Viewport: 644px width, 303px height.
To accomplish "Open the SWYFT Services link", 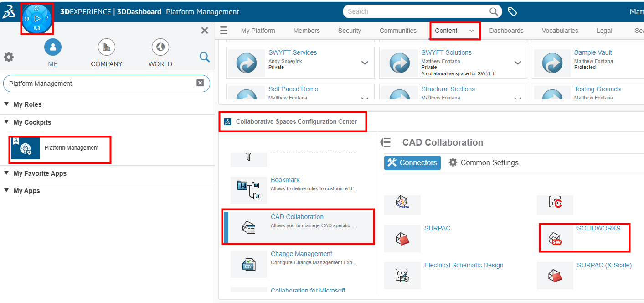I will tap(293, 52).
